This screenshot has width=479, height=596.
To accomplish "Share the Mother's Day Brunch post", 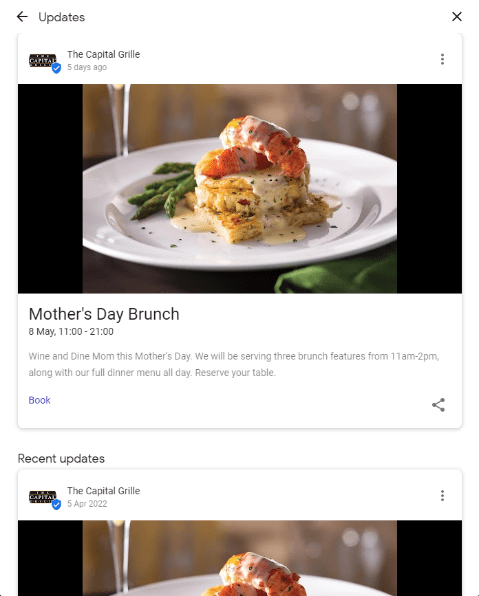I will (x=438, y=405).
